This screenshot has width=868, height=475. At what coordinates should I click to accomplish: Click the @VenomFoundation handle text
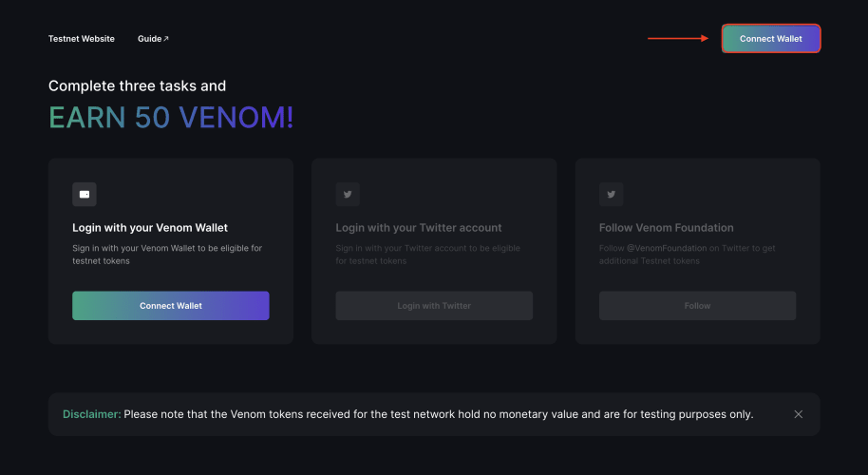pyautogui.click(x=667, y=248)
